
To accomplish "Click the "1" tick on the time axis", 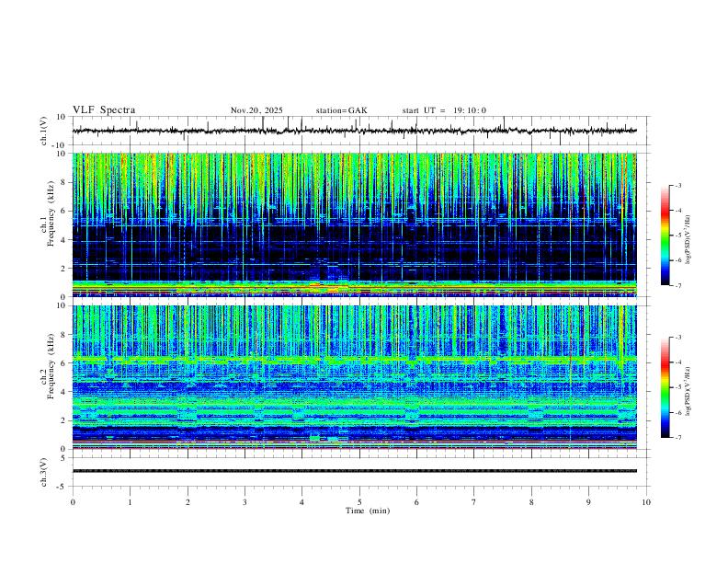I will [130, 502].
